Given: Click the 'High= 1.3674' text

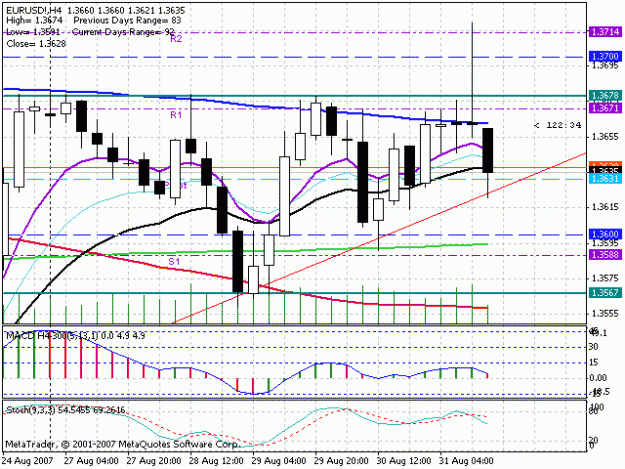Looking at the screenshot, I should pyautogui.click(x=33, y=21).
